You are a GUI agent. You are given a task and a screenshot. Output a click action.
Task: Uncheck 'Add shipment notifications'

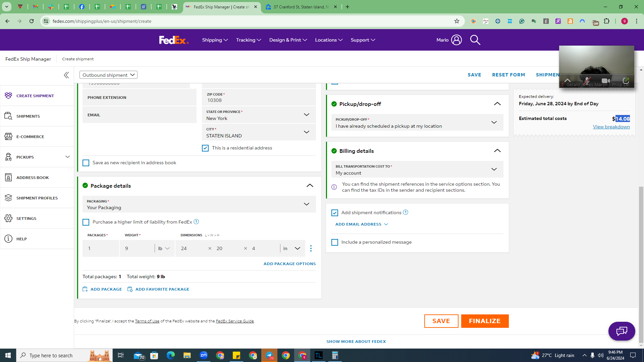tap(335, 213)
